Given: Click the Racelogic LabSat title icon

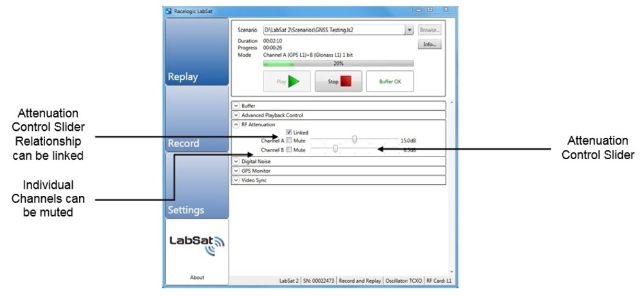Looking at the screenshot, I should (168, 11).
